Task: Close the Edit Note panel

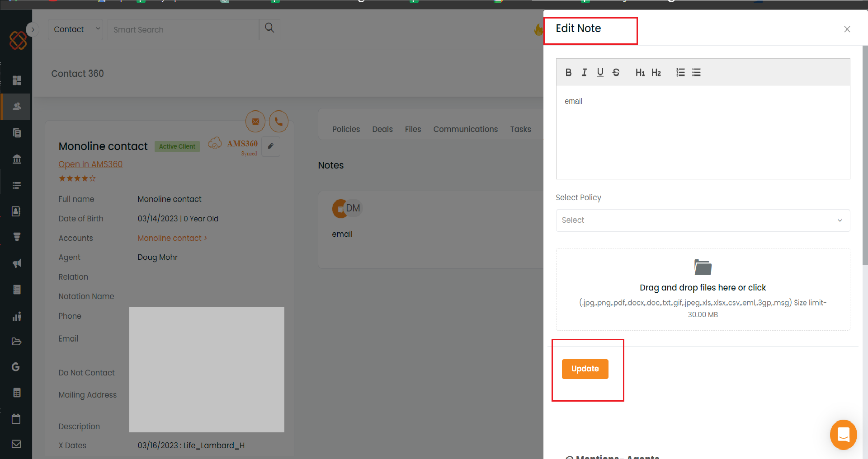Action: coord(847,29)
